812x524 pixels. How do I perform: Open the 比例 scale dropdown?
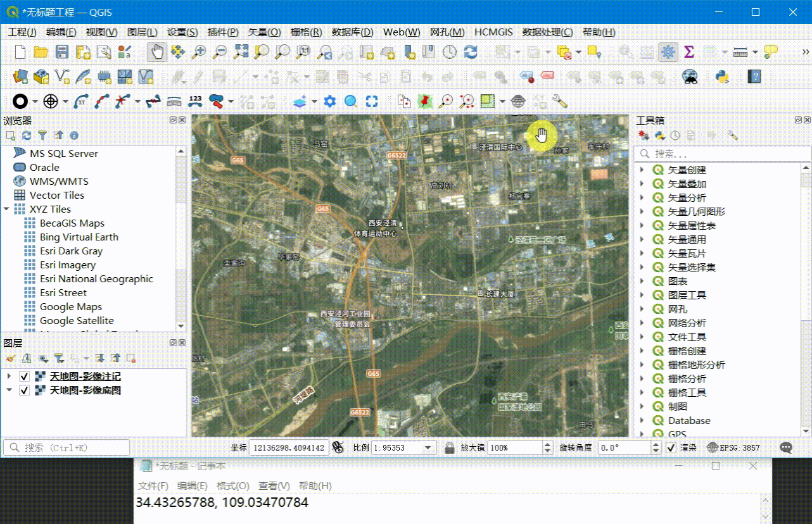click(429, 447)
